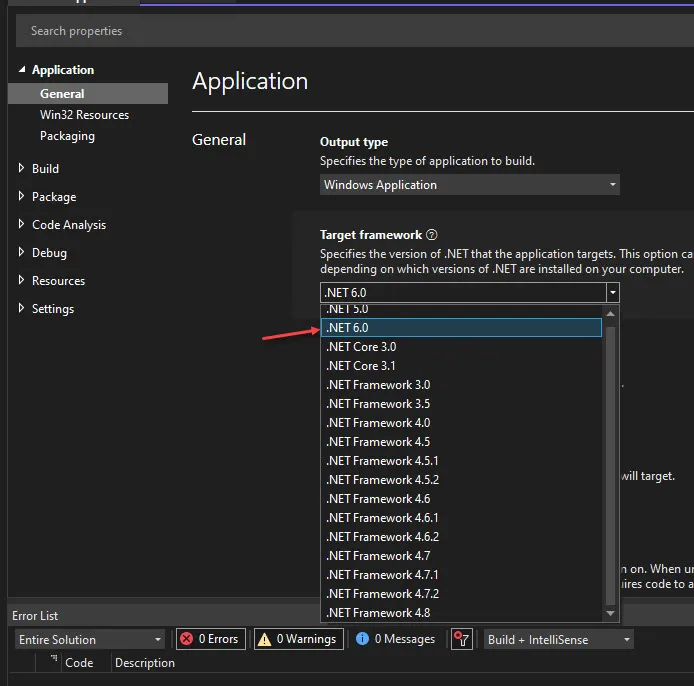Toggle the error list filter icon

point(462,639)
